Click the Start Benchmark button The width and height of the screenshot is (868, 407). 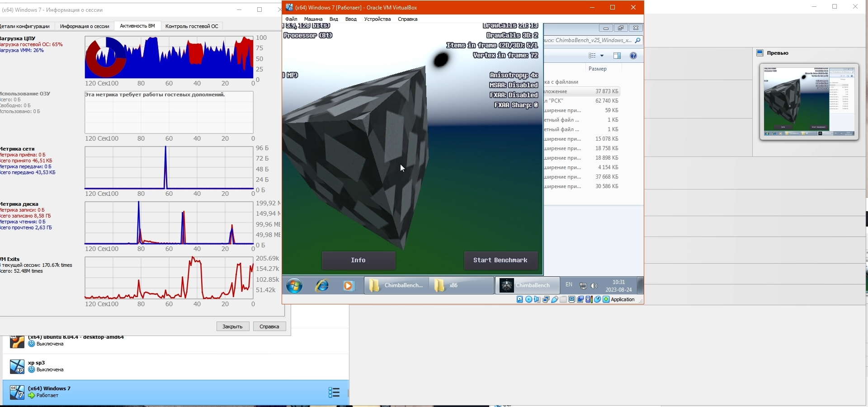point(500,260)
